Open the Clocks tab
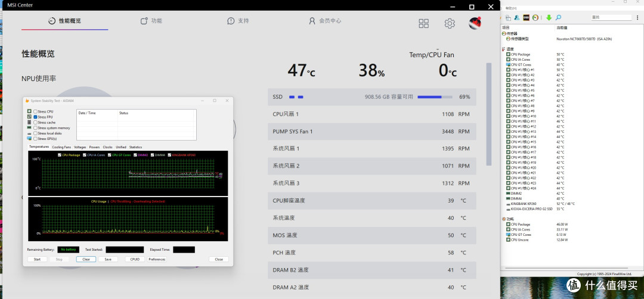This screenshot has height=299, width=644. [107, 147]
